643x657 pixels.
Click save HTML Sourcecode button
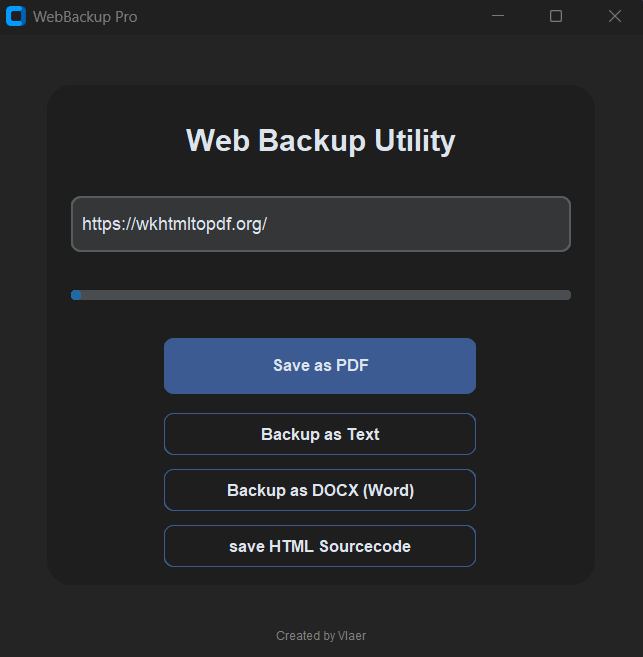point(320,546)
